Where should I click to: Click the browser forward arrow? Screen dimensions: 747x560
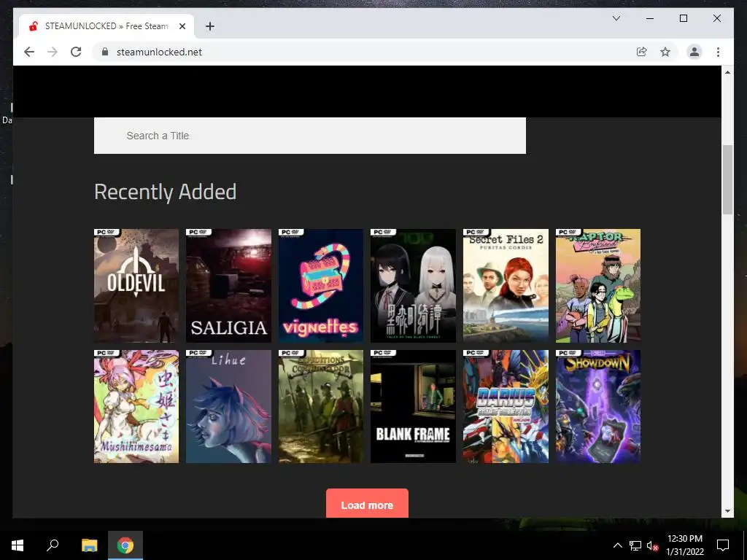(x=53, y=52)
